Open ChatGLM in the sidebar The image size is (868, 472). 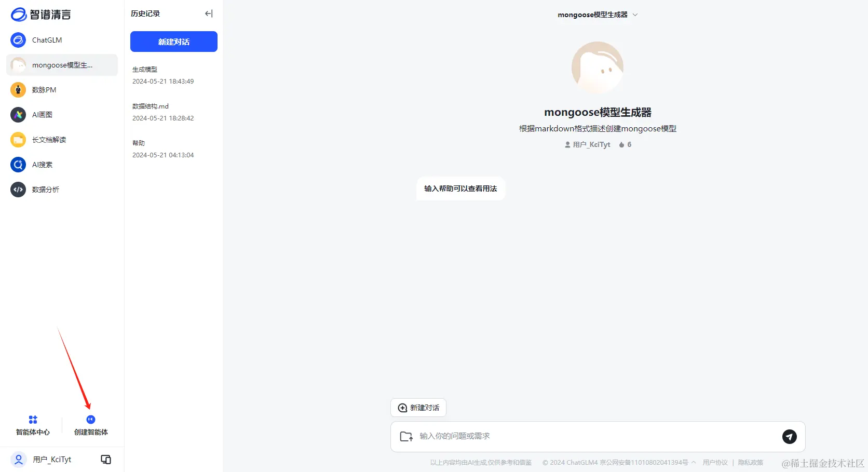coord(62,40)
